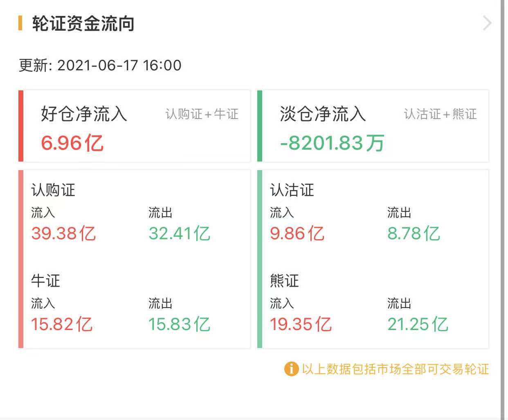The width and height of the screenshot is (508, 420).
Task: Click 认购证 inflow value 39.38亿
Action: (x=63, y=234)
